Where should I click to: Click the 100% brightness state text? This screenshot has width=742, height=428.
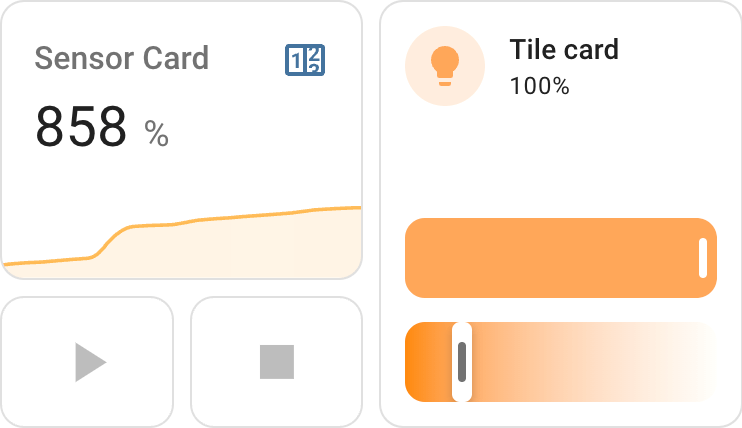click(539, 86)
